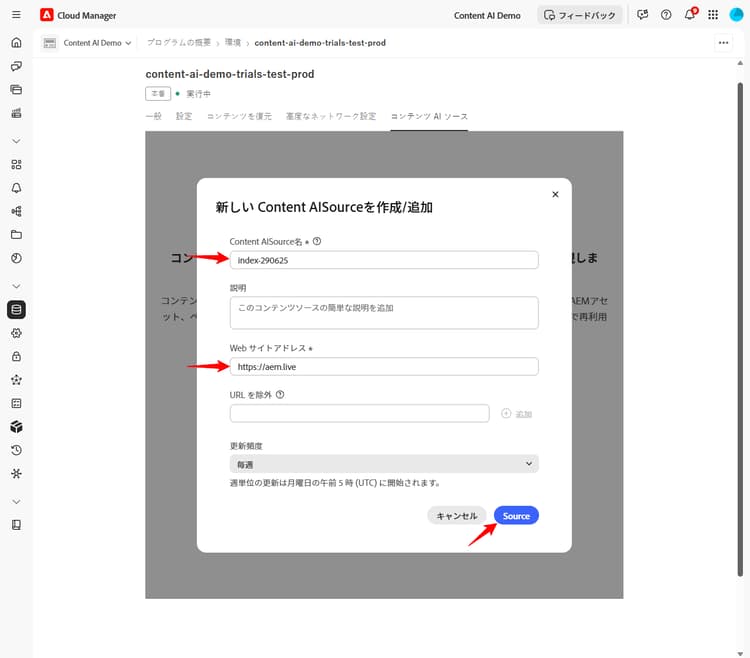Open the hamburger navigation menu
Screen dimensions: 750x658
click(x=16, y=15)
